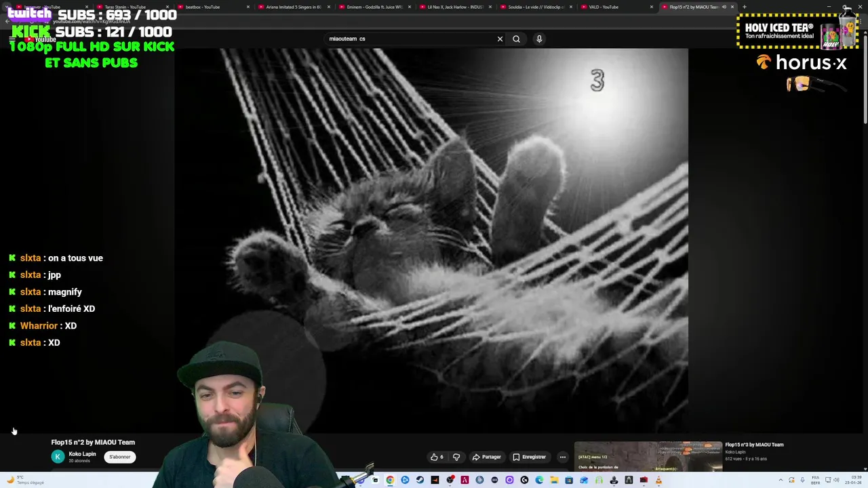
Task: Click the suggested title 'Flop15 n°3 by MIAOU Team'
Action: pyautogui.click(x=754, y=445)
